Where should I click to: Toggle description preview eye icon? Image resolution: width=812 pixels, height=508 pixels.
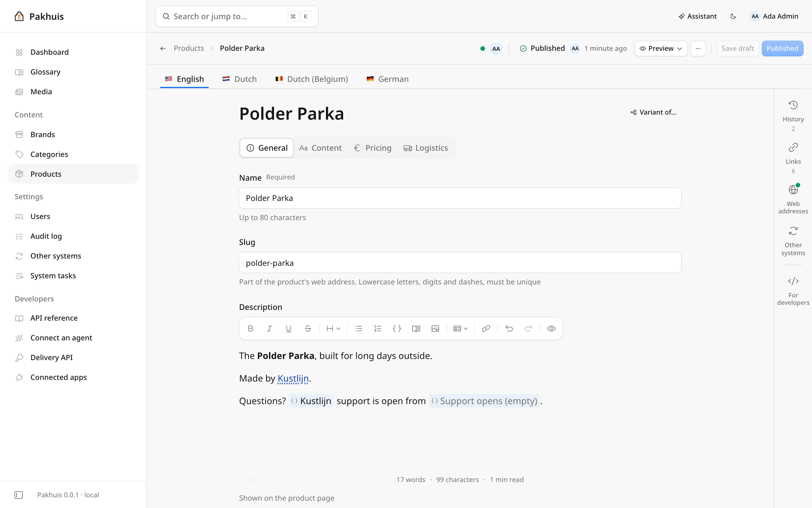551,329
